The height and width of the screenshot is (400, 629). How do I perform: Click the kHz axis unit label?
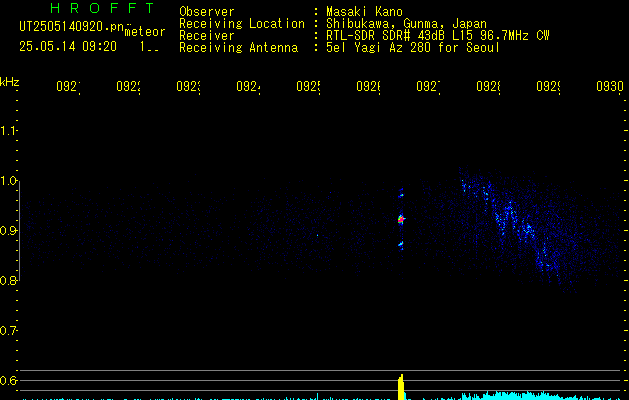coord(10,82)
